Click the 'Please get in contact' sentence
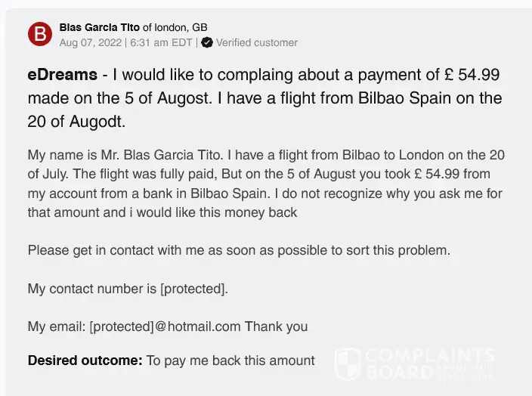Screen dimensions: 532x396 (239, 250)
